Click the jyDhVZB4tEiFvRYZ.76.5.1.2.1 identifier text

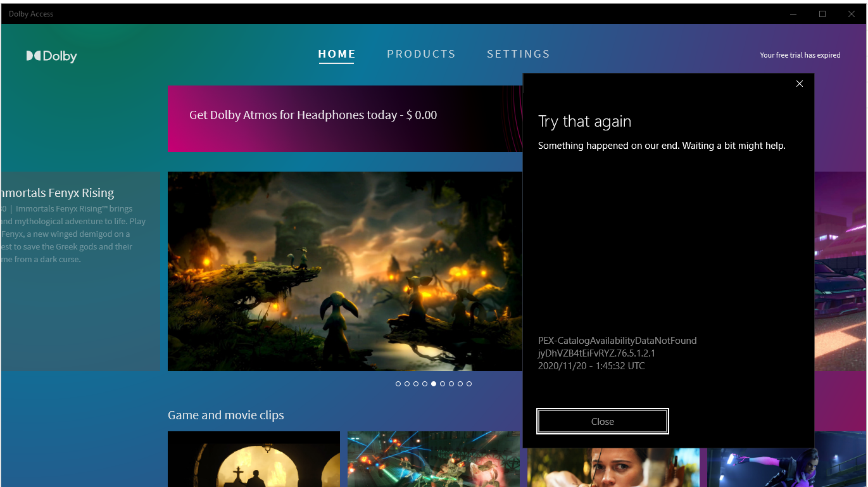tap(596, 353)
